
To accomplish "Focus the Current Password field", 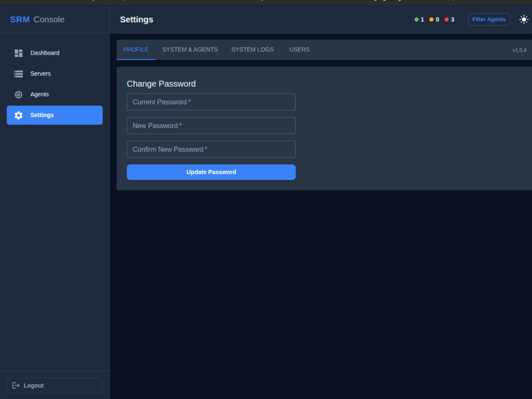I will coord(211,102).
